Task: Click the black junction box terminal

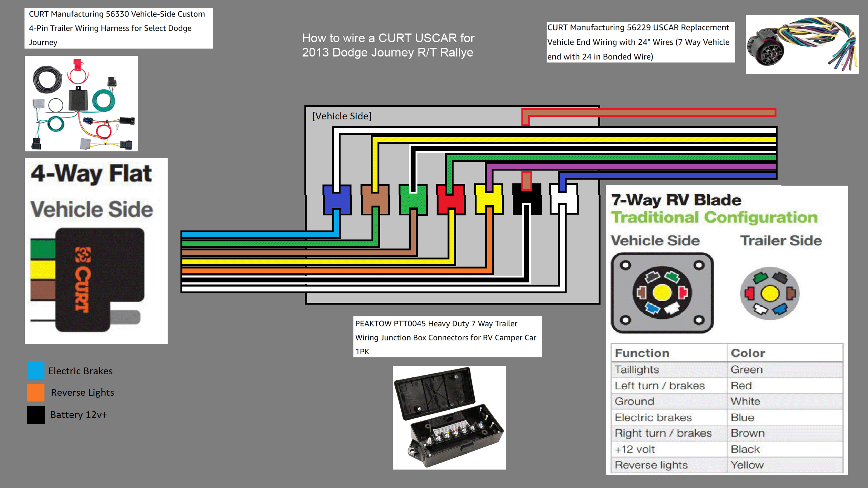Action: [x=527, y=200]
